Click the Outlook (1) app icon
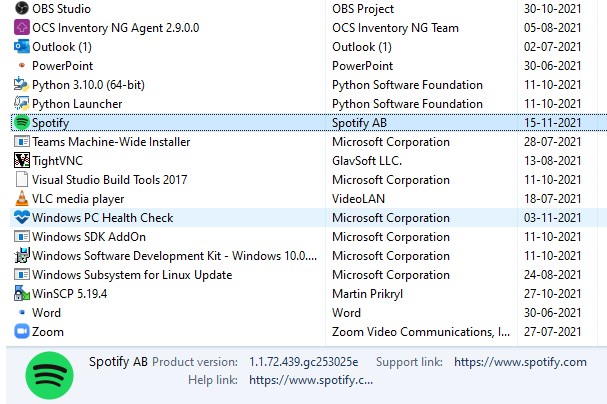Viewport: 607px width, 404px height. (22, 46)
